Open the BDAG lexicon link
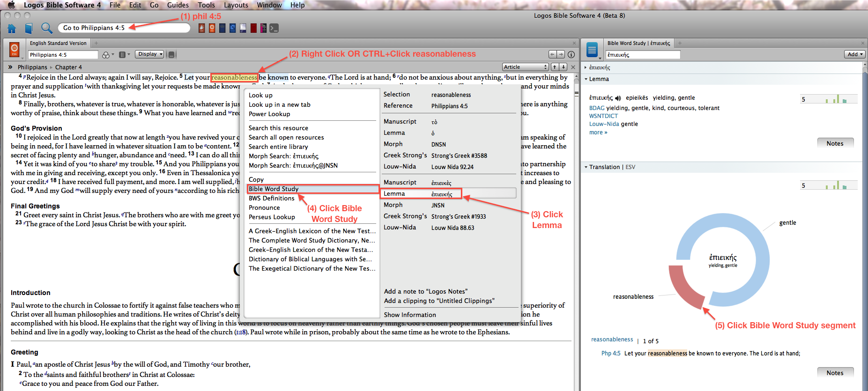 coord(597,108)
